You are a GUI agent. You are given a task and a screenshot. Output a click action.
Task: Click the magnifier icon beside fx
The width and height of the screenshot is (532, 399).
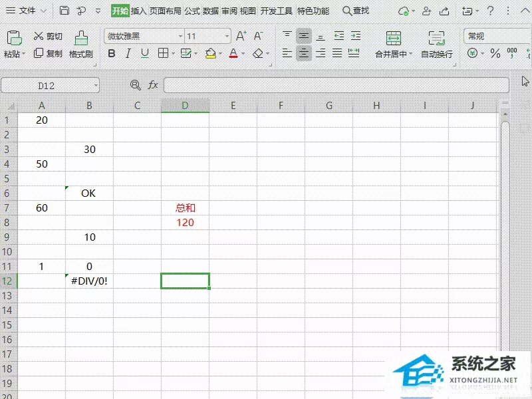click(136, 85)
